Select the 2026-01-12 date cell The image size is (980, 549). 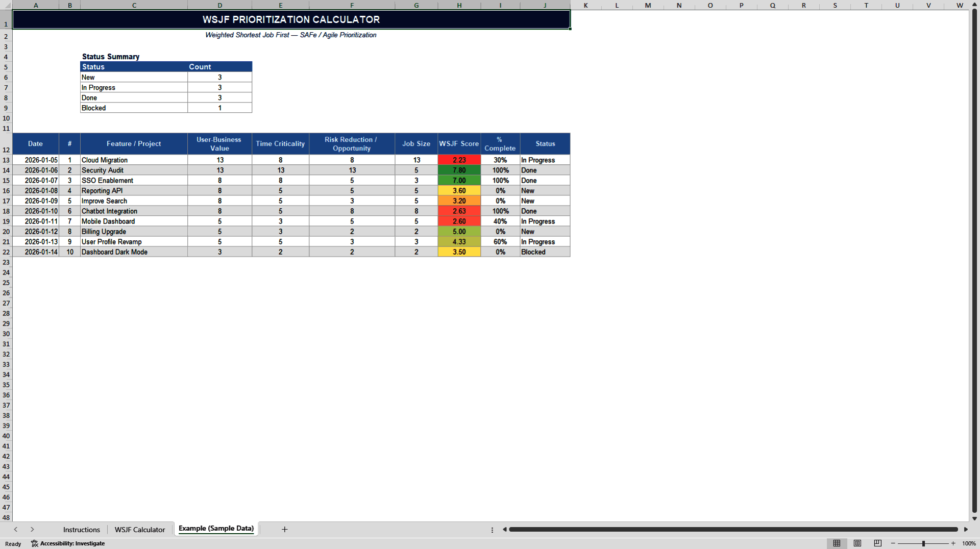point(36,232)
